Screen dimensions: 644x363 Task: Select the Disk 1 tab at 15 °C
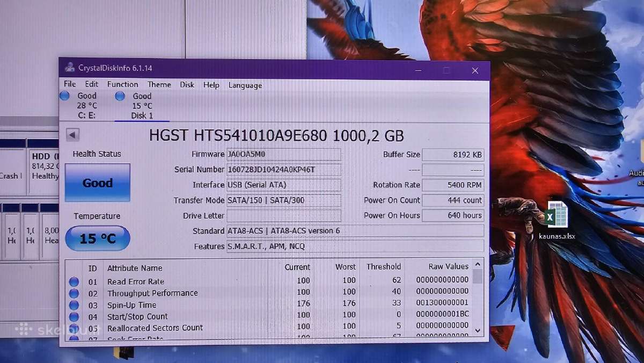point(142,106)
